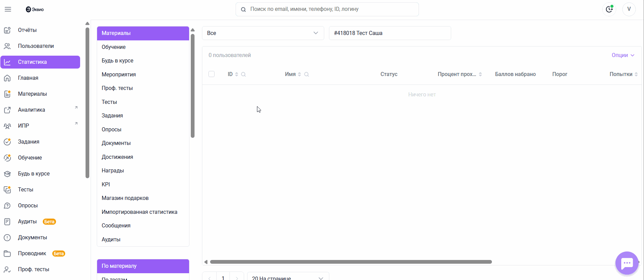Open the user avatar V
This screenshot has width=644, height=280.
click(629, 9)
